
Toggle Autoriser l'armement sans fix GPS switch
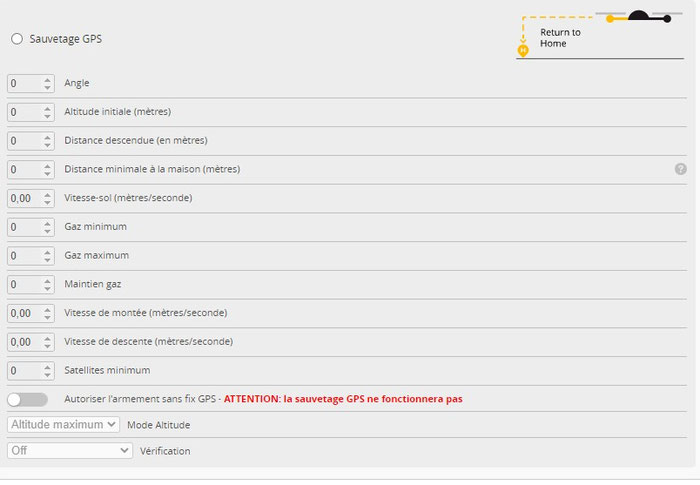click(x=28, y=399)
